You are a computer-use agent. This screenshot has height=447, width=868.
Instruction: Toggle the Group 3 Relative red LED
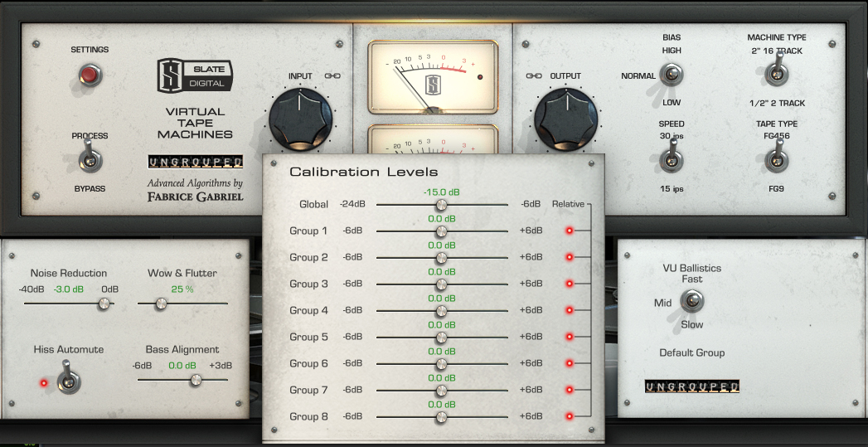pyautogui.click(x=569, y=284)
